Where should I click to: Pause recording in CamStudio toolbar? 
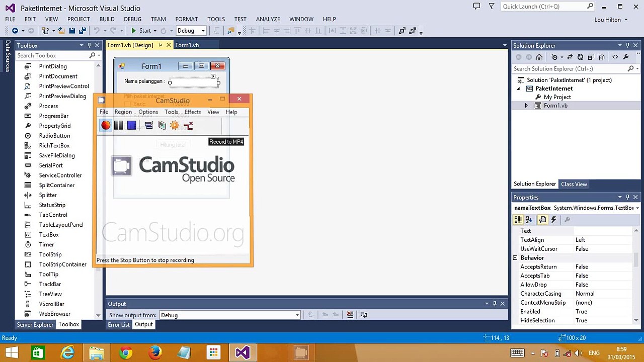pyautogui.click(x=119, y=125)
